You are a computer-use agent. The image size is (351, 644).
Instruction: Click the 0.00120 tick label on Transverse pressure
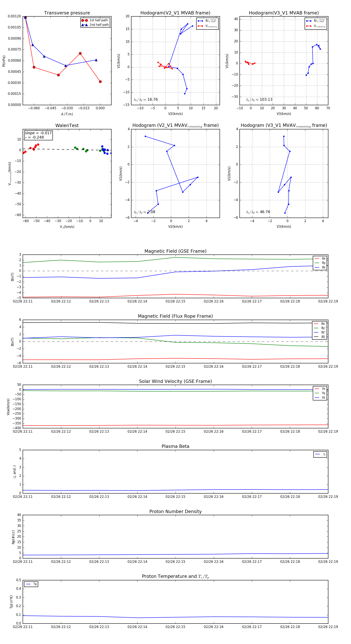(14, 16)
